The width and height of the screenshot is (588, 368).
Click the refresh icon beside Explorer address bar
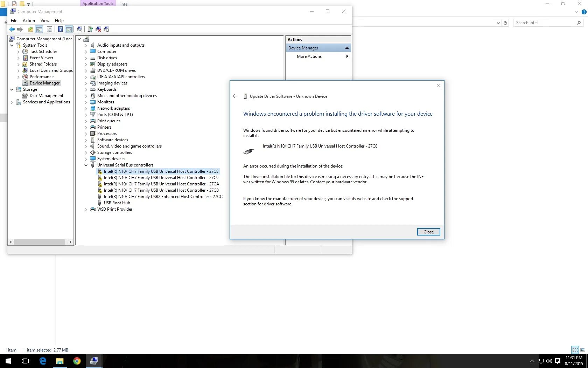505,23
